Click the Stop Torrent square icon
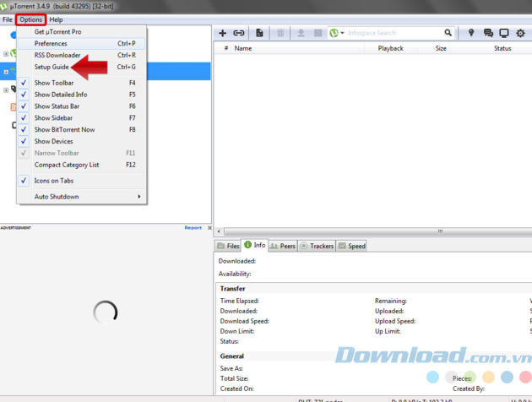 pyautogui.click(x=318, y=33)
